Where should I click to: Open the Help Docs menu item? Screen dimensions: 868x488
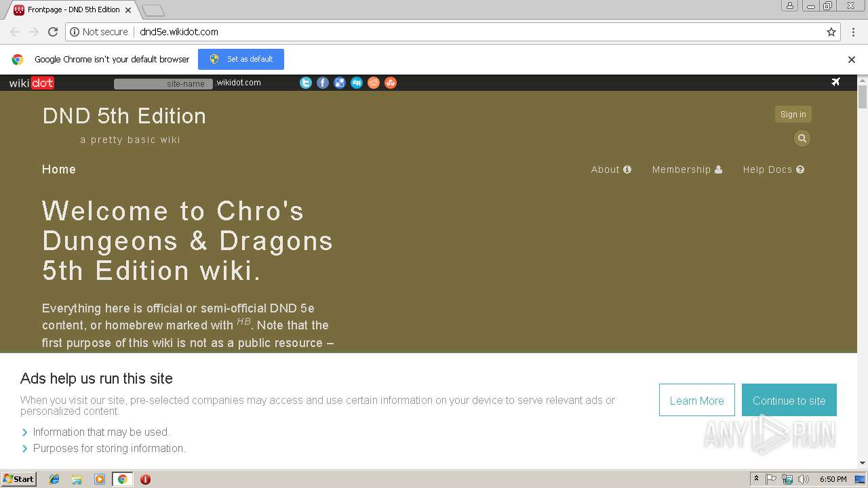point(774,169)
